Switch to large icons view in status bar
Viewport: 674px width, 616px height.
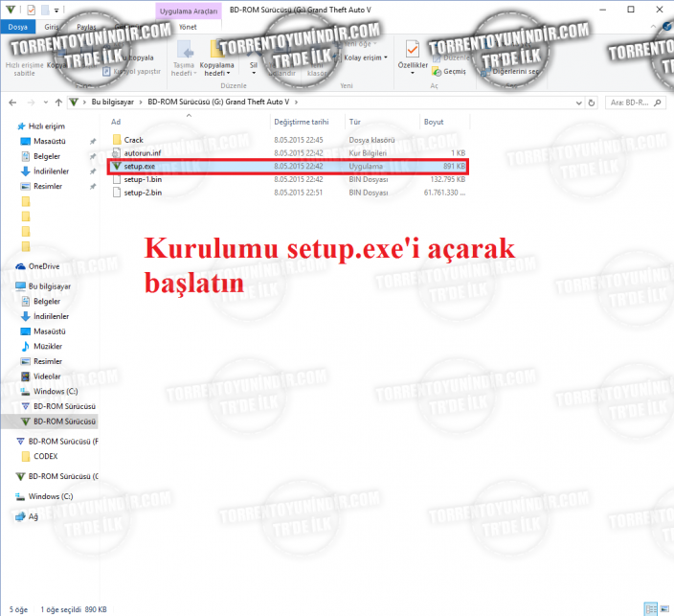click(x=664, y=608)
